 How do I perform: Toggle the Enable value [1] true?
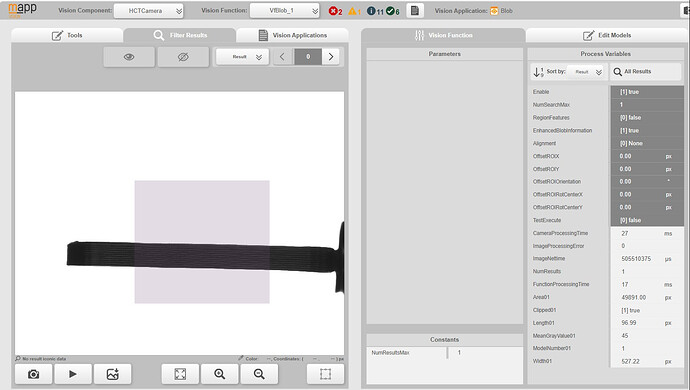pos(647,92)
